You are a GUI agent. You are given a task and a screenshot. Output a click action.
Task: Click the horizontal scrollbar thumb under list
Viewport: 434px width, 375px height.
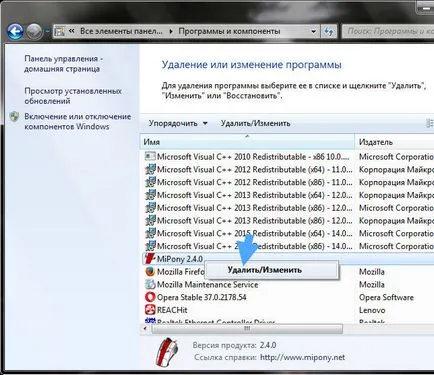tap(247, 329)
